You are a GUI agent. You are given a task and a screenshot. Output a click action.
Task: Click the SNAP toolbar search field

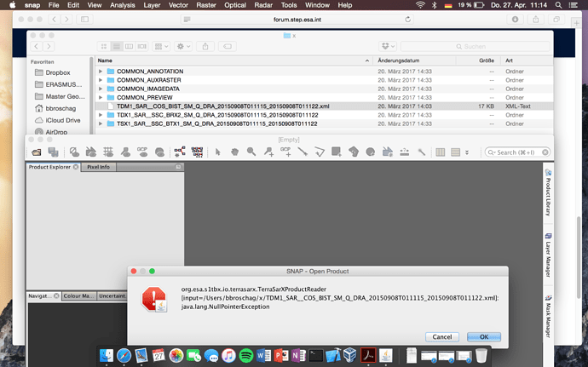(x=517, y=152)
